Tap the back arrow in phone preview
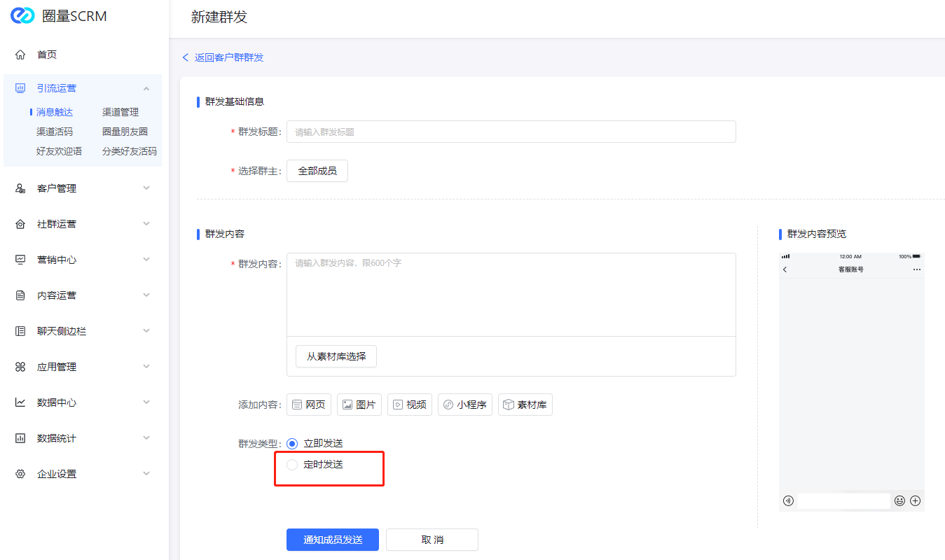This screenshot has height=560, width=945. coord(785,269)
